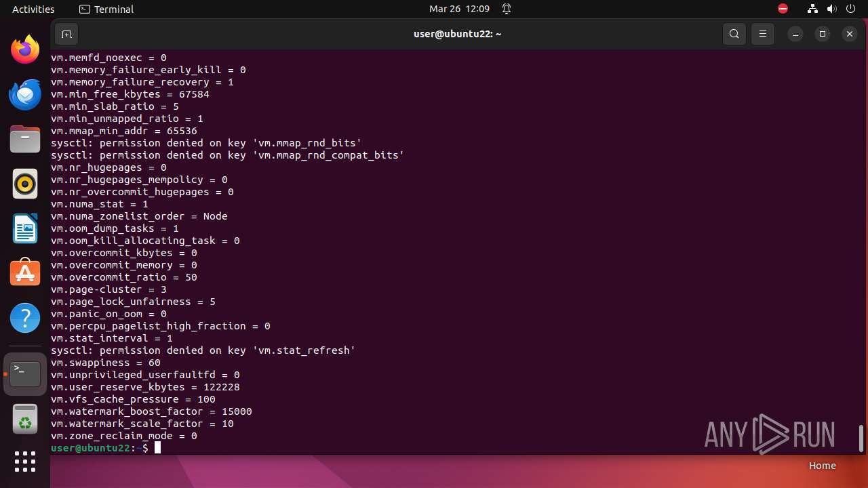Minimize the terminal window

point(795,34)
